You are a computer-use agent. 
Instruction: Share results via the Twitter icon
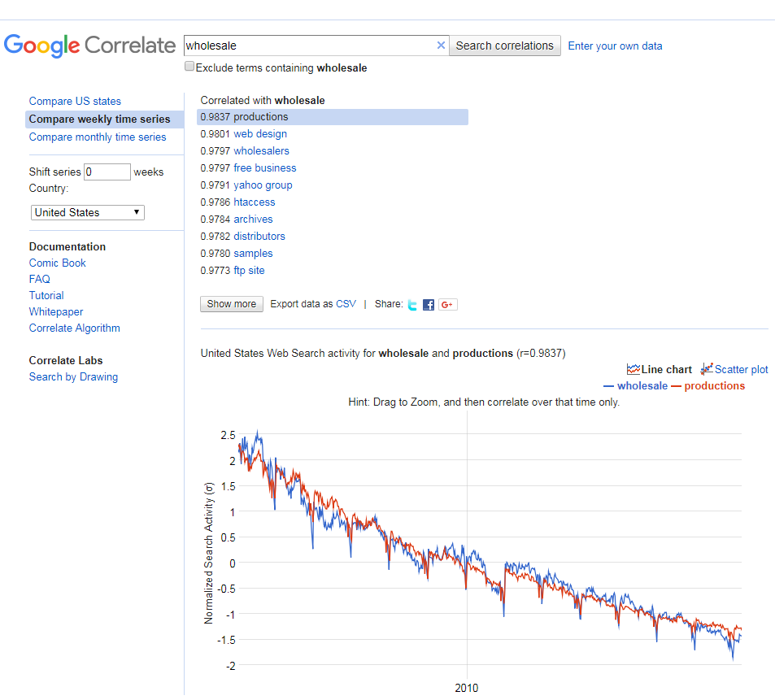tap(412, 305)
